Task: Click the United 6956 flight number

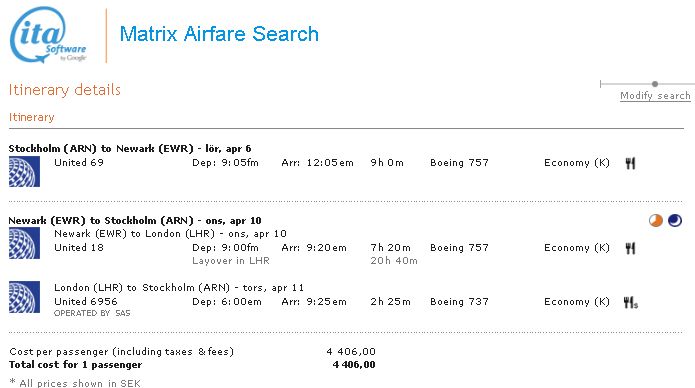Action: pyautogui.click(x=86, y=302)
